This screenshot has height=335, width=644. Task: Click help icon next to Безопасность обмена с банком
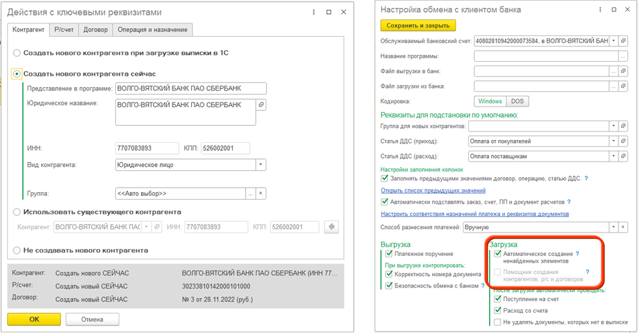click(484, 286)
